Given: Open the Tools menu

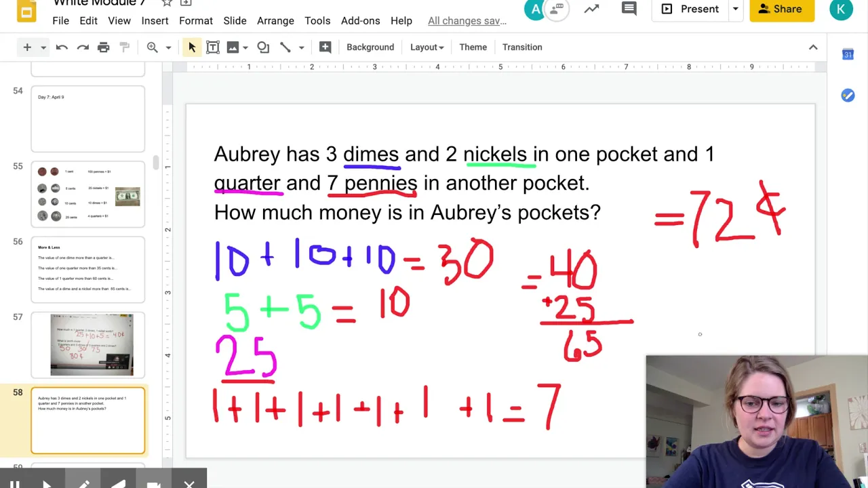Looking at the screenshot, I should pyautogui.click(x=317, y=21).
